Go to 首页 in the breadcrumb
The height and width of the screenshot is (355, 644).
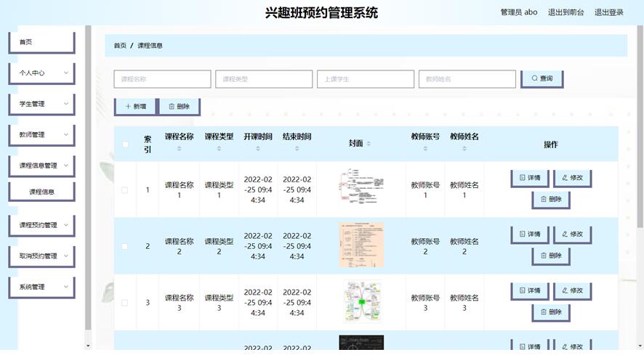[x=121, y=46]
